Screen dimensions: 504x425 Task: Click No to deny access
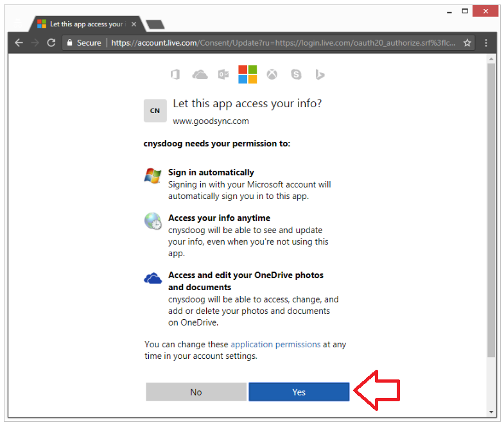pyautogui.click(x=196, y=392)
